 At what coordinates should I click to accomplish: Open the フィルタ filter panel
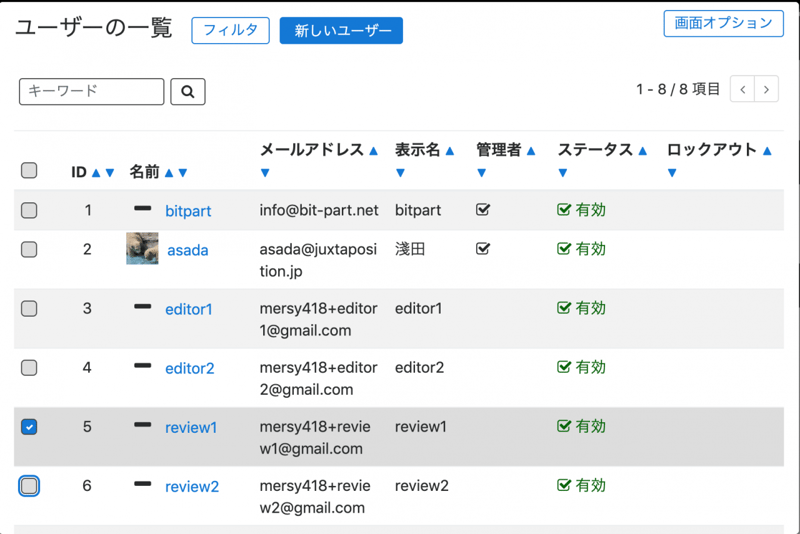tap(230, 31)
